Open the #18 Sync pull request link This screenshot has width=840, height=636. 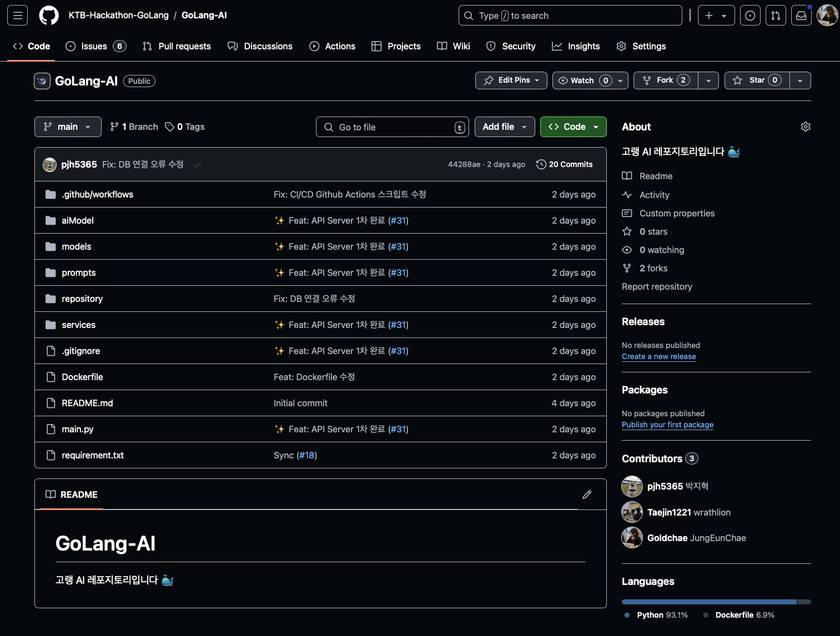pyautogui.click(x=306, y=455)
